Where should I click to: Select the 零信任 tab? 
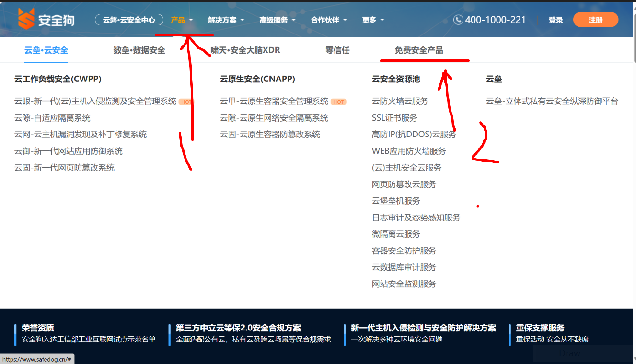[337, 50]
